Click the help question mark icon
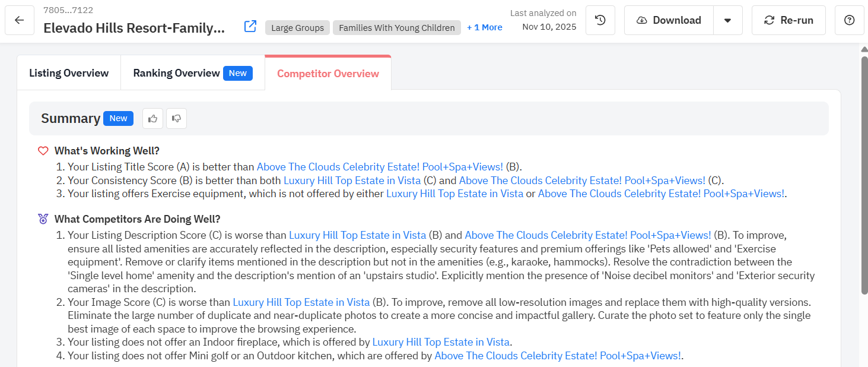Viewport: 868px width, 367px height. pyautogui.click(x=849, y=20)
